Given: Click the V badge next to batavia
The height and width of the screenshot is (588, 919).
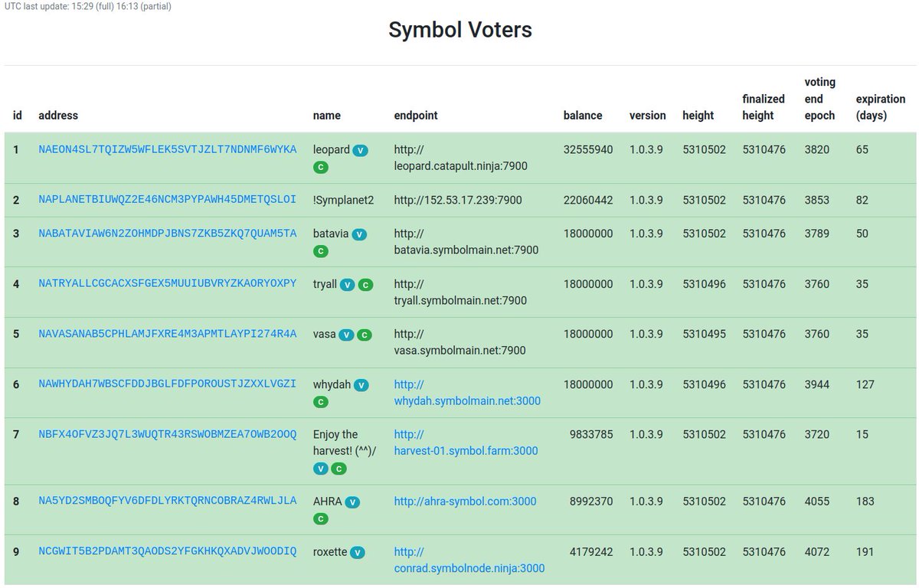Looking at the screenshot, I should click(359, 235).
